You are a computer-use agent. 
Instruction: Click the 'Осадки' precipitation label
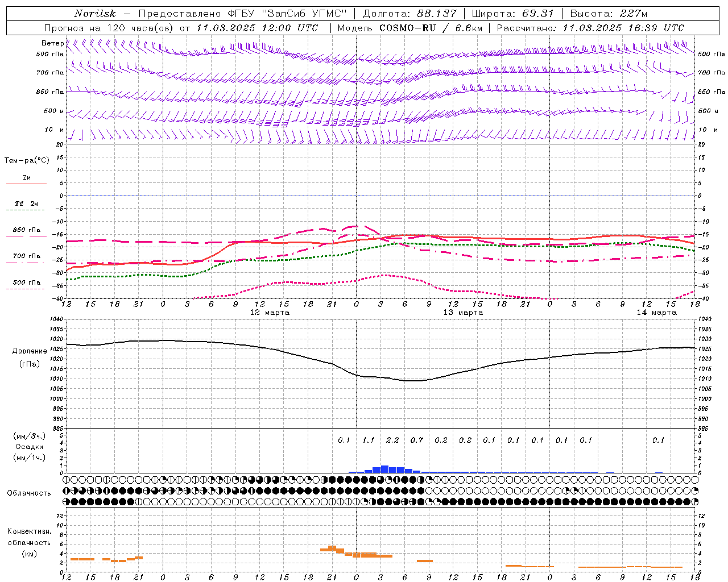tap(29, 447)
